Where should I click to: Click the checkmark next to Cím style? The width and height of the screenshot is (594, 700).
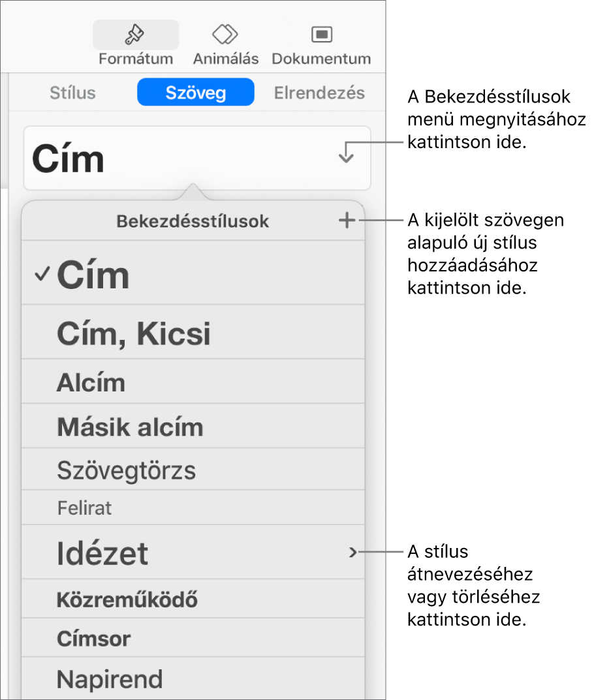pos(42,274)
